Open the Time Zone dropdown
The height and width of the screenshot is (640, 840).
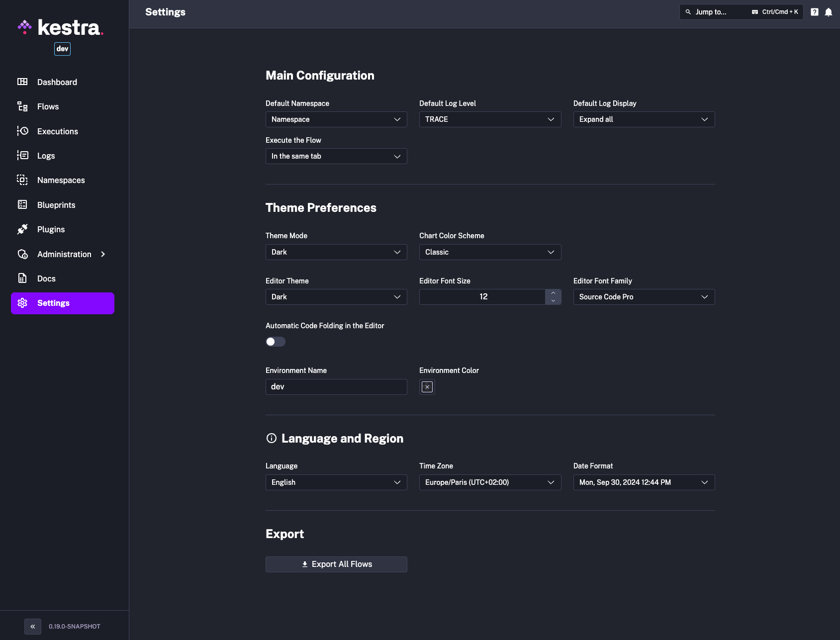click(490, 482)
